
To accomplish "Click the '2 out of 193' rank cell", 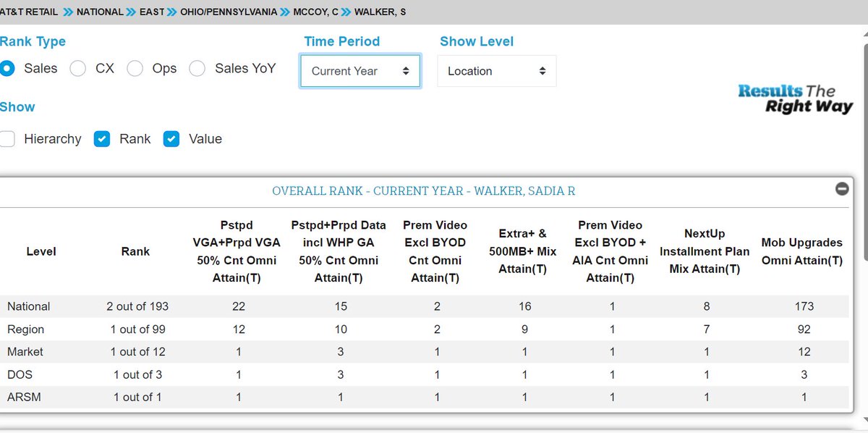I will (x=137, y=306).
